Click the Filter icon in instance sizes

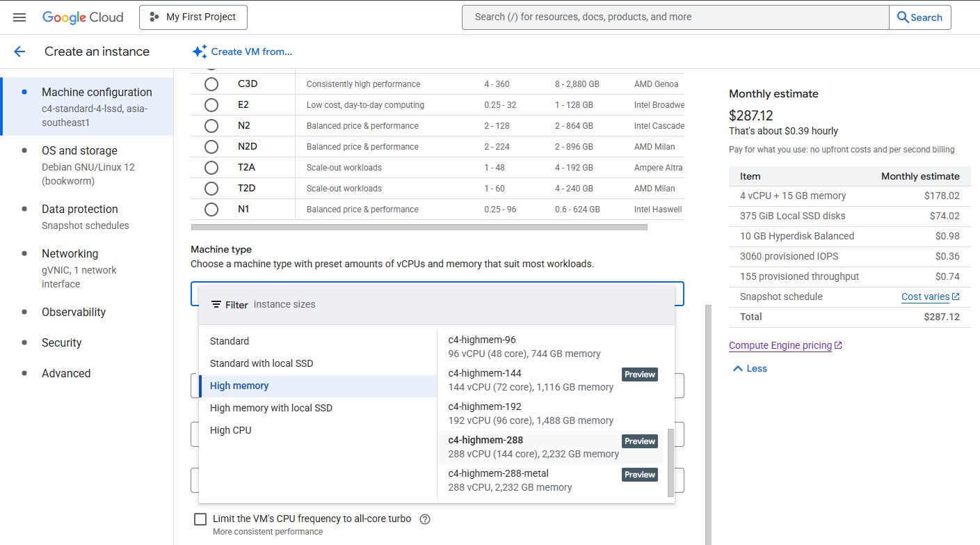(x=216, y=305)
